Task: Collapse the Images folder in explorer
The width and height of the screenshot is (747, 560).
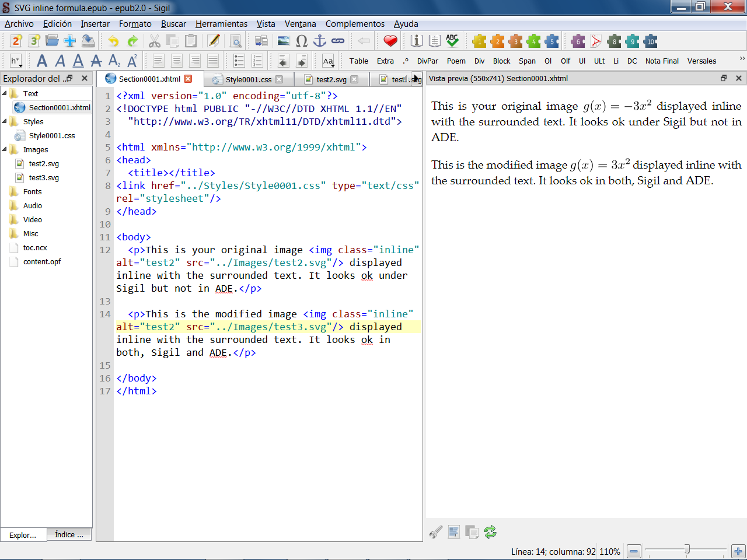Action: pyautogui.click(x=5, y=150)
